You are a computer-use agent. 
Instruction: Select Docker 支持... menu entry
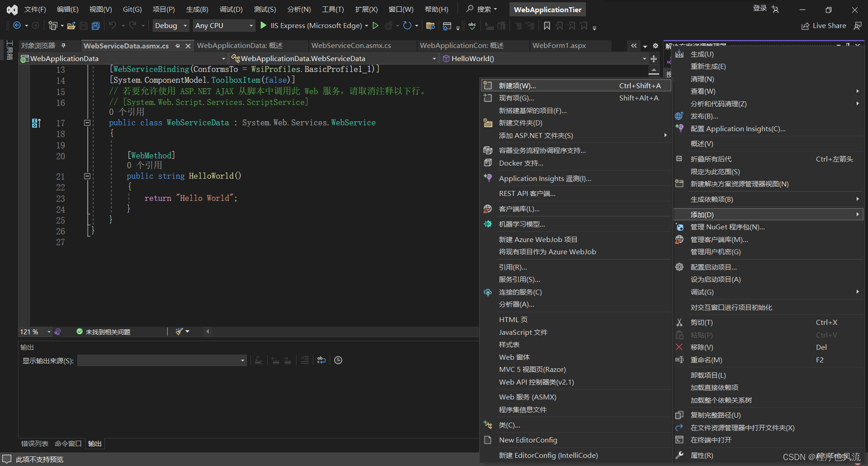pos(576,163)
